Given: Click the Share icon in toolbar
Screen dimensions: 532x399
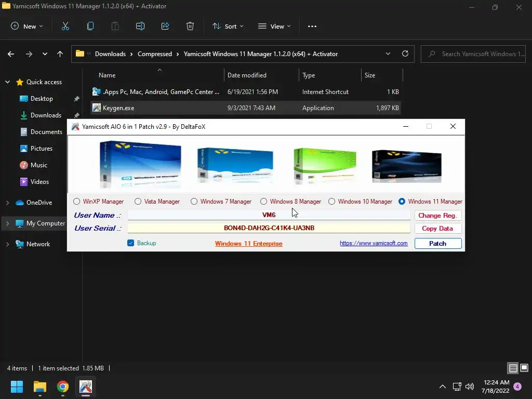Looking at the screenshot, I should pyautogui.click(x=165, y=26).
